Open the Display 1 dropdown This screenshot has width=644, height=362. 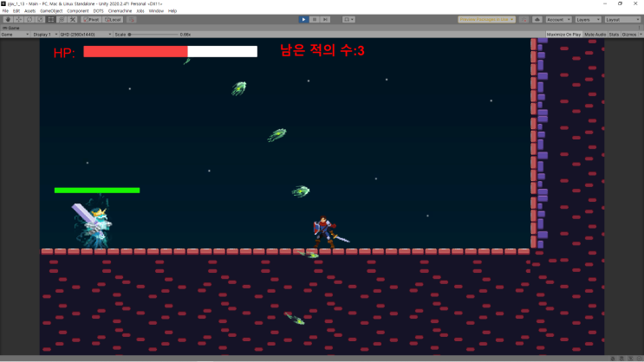(45, 35)
